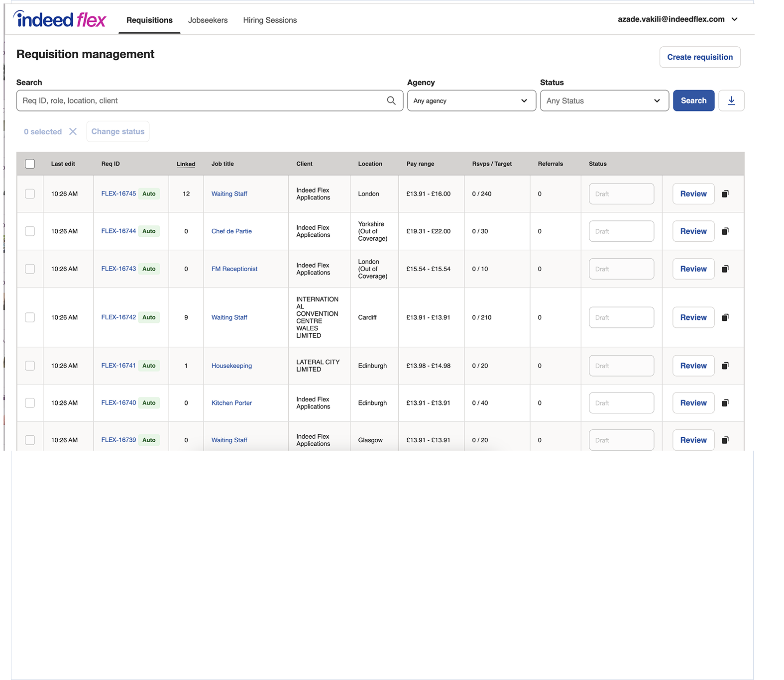Click duplicate icon for FM Receptionist row
Screen dimensions: 784x680
click(725, 269)
